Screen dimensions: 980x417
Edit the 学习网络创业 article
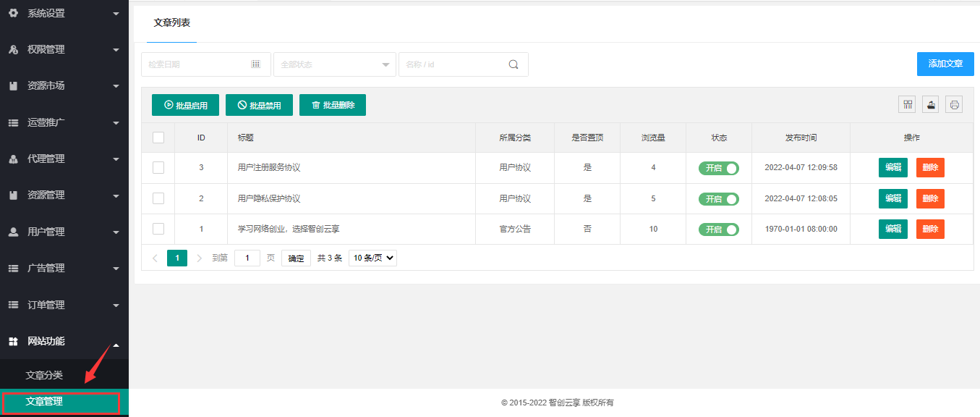point(893,229)
